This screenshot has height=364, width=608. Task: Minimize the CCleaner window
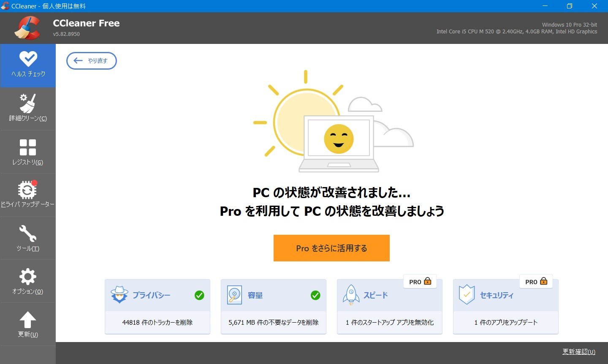pos(545,6)
